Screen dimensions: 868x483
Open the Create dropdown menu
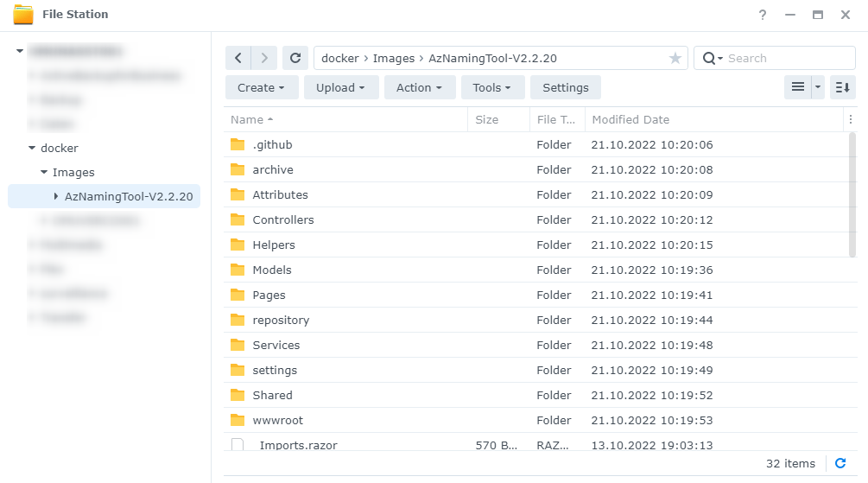pos(262,87)
